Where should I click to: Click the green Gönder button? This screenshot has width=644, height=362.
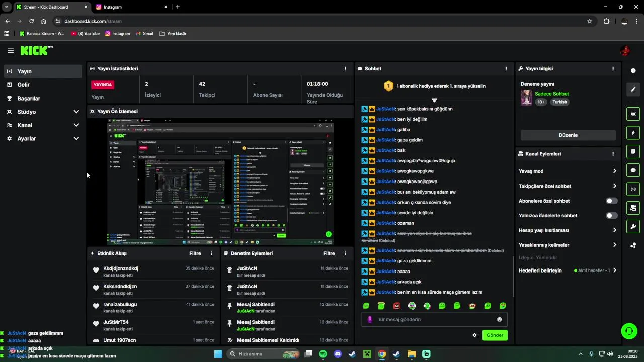pos(495,335)
